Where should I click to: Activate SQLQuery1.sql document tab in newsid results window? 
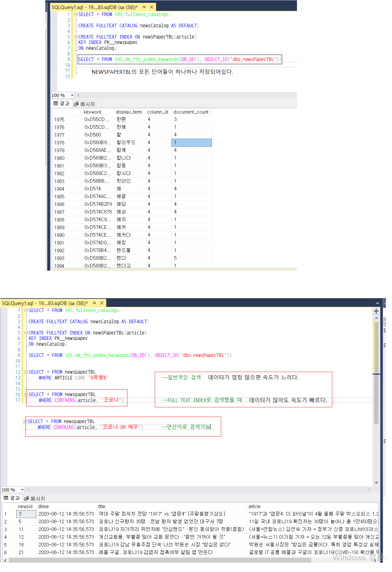point(45,303)
